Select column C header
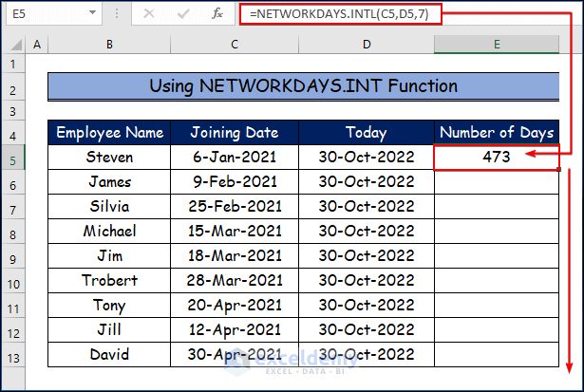The width and height of the screenshot is (584, 392). point(235,45)
